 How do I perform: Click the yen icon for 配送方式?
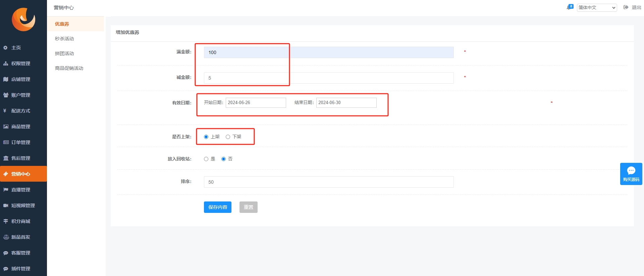(5, 111)
